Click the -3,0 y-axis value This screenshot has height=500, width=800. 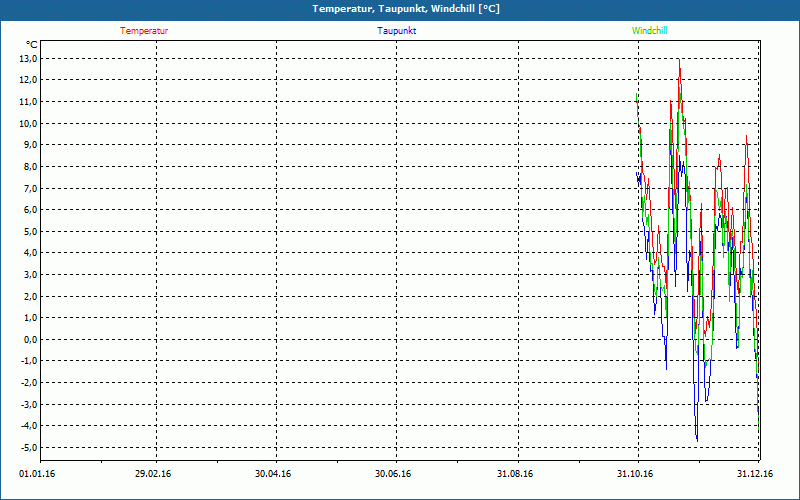pos(29,404)
